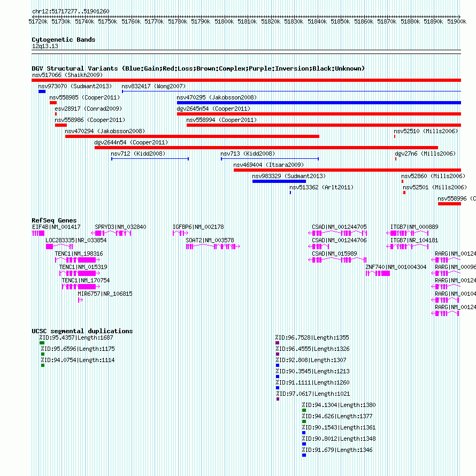Click duplication %ID:90.3545 Length:1213
Screen dimensions: 476x476
[x=278, y=377]
